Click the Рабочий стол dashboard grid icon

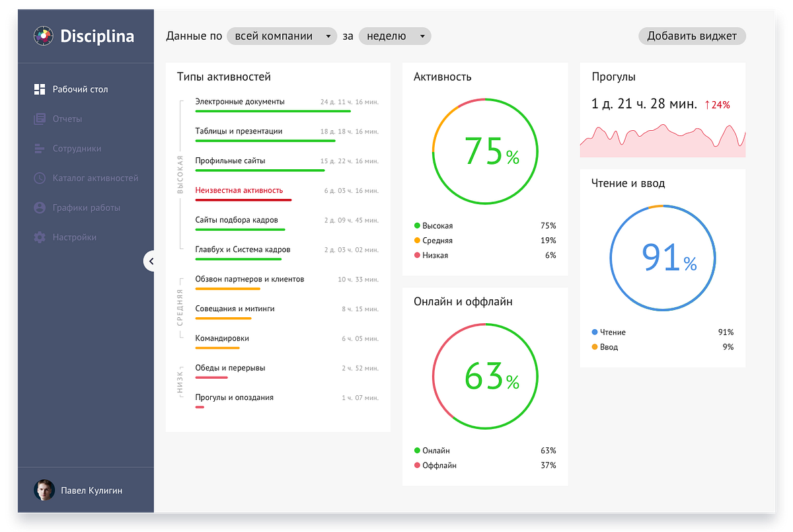[x=40, y=89]
